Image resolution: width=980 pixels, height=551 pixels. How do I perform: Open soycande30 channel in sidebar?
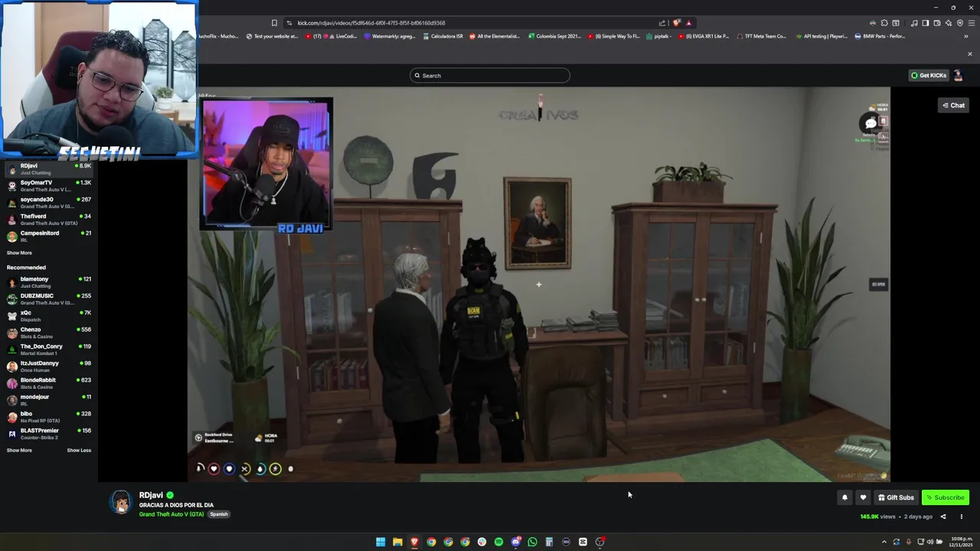pos(49,203)
